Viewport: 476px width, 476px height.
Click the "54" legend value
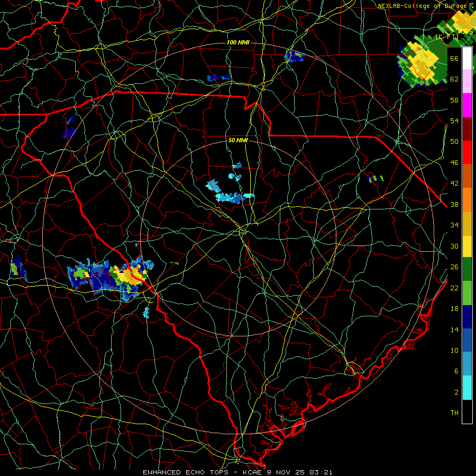point(454,121)
